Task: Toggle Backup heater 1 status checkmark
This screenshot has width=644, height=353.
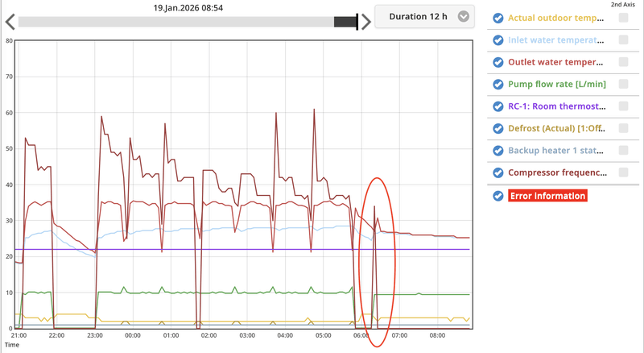Action: pos(498,151)
